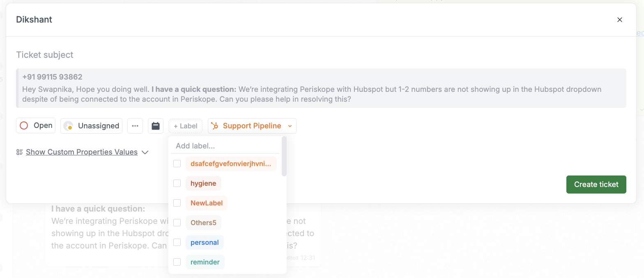
Task: Click the label list scrollbar
Action: [x=284, y=157]
